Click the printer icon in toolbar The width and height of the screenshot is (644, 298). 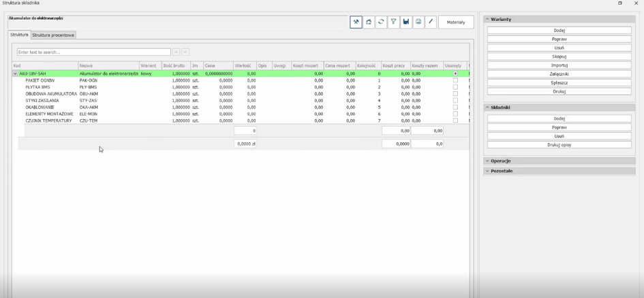[418, 22]
